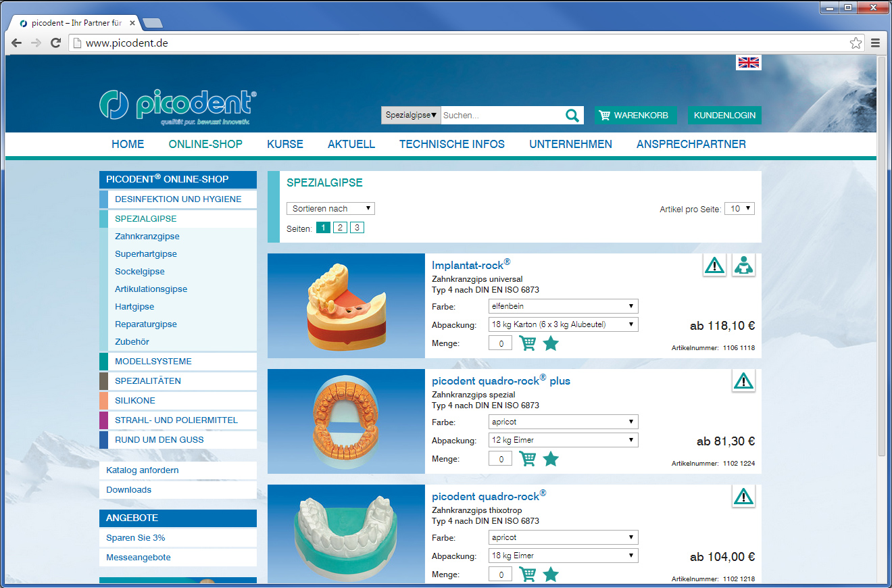The image size is (892, 588).
Task: Open Artikulationsgipse subcategory
Action: tap(151, 289)
